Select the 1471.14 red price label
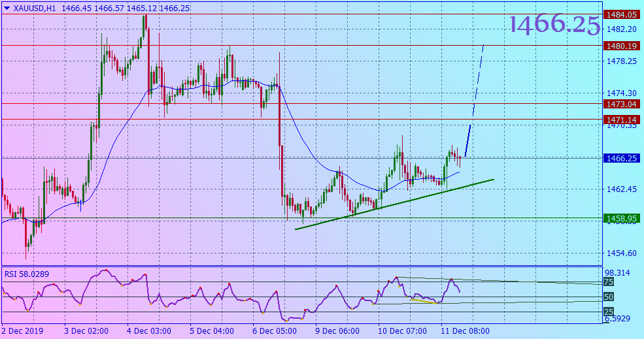 coord(621,120)
